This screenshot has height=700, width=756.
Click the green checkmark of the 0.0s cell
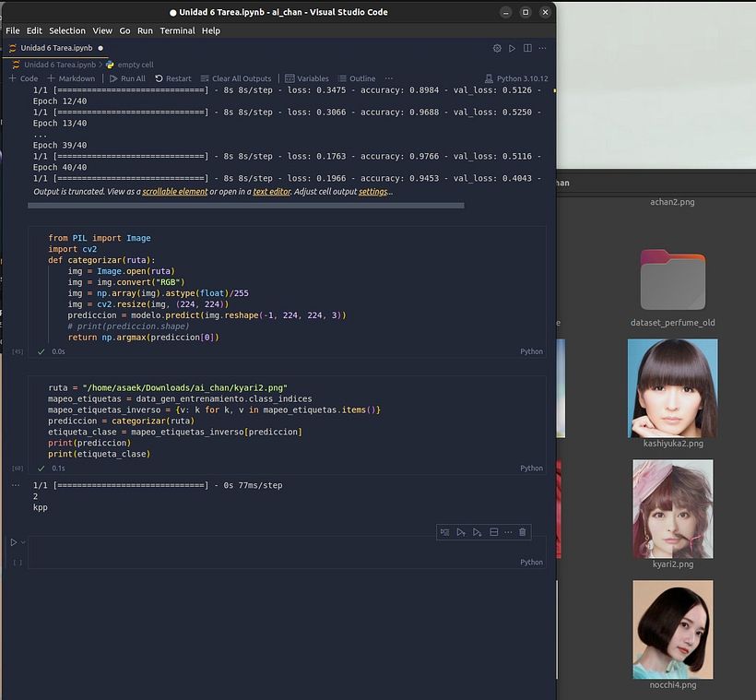pos(41,351)
